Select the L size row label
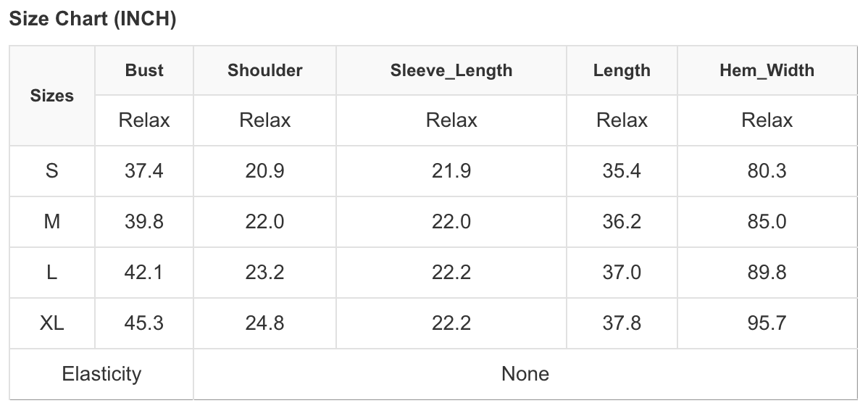Screen dimensions: 868x419 52,273
